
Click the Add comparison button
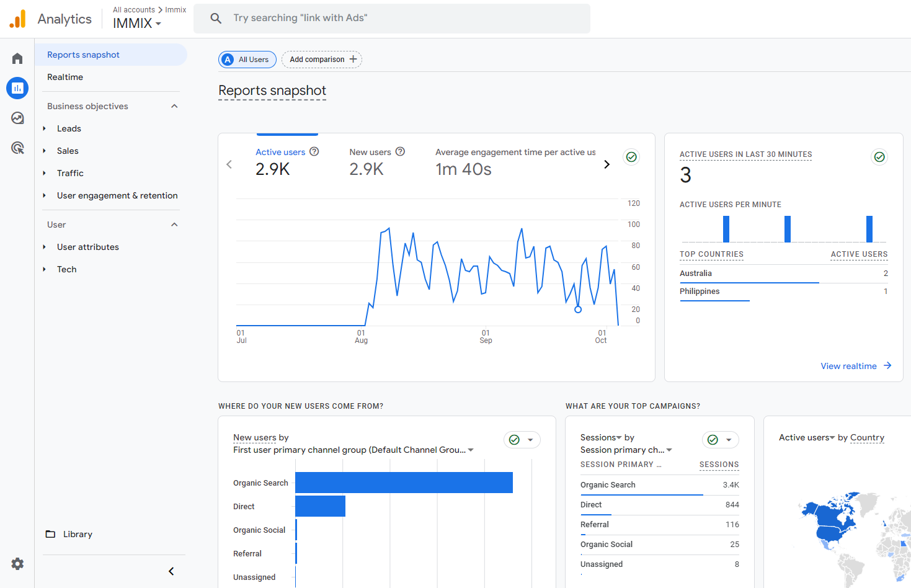pyautogui.click(x=322, y=60)
